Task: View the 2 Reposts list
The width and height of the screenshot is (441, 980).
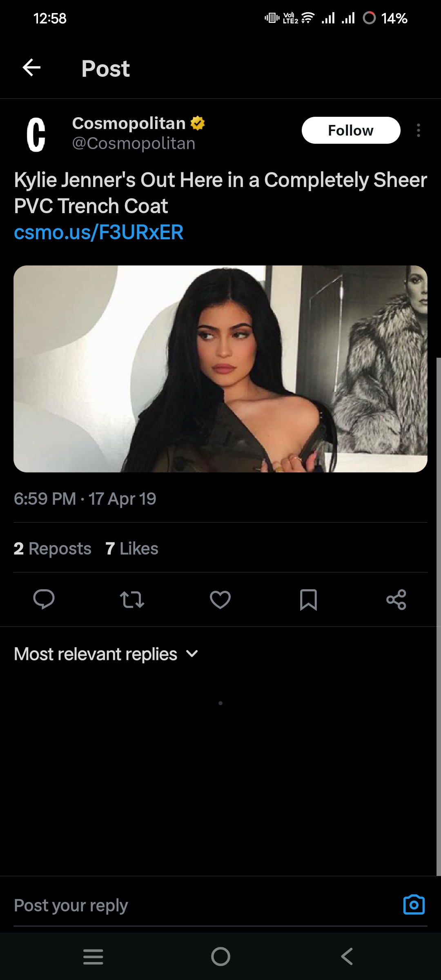Action: click(x=52, y=548)
